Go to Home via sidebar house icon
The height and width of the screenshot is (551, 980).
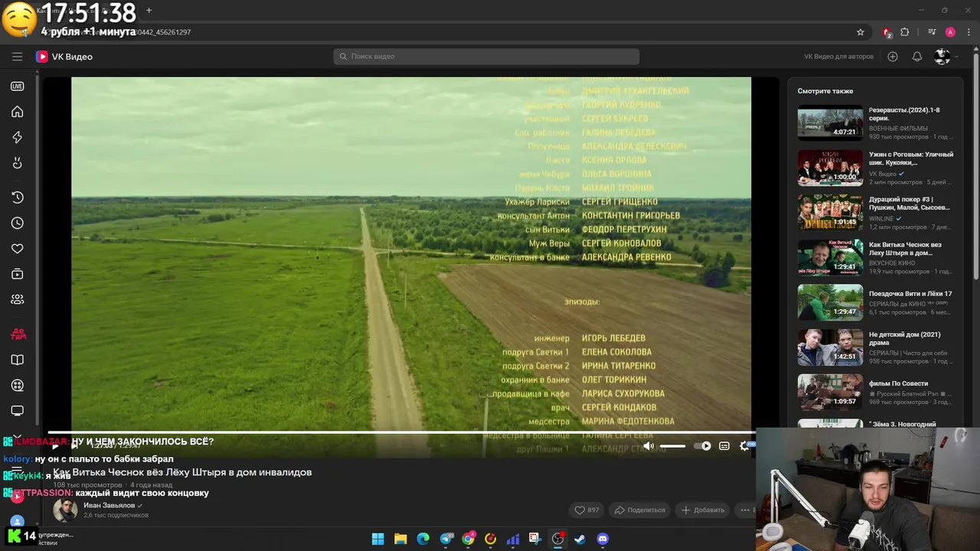point(17,112)
